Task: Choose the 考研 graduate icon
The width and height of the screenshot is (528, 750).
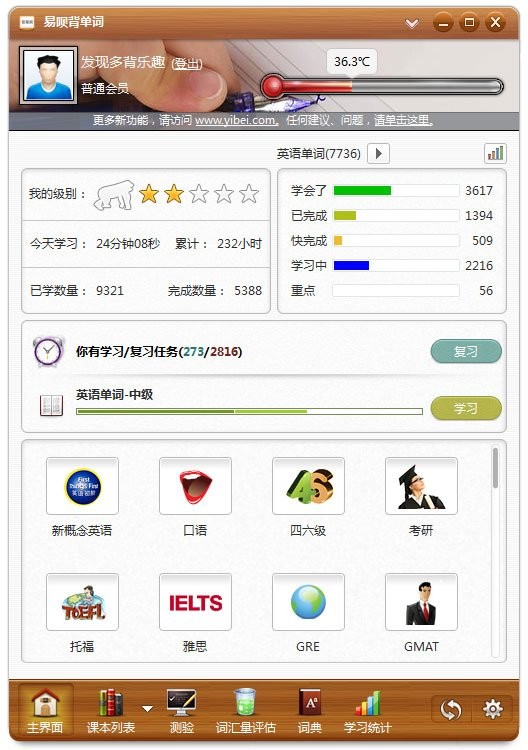Action: tap(421, 486)
